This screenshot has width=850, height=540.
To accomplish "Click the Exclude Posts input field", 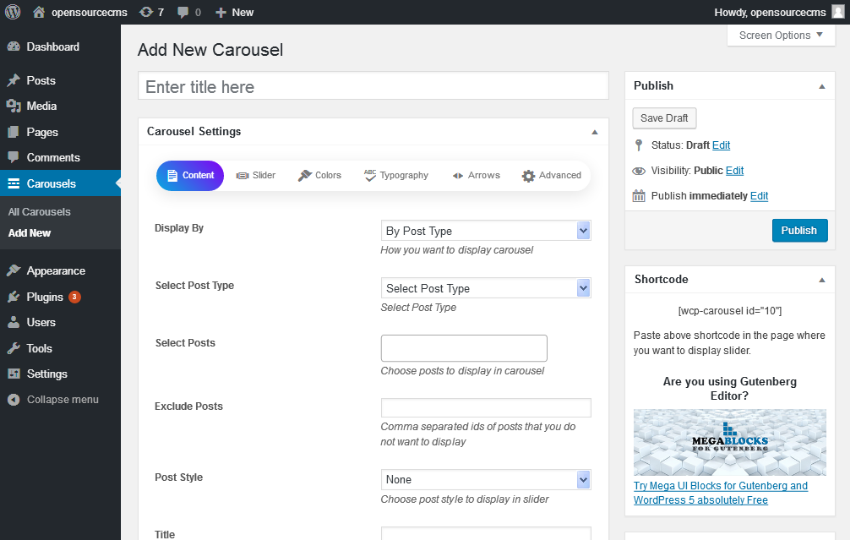I will [486, 408].
